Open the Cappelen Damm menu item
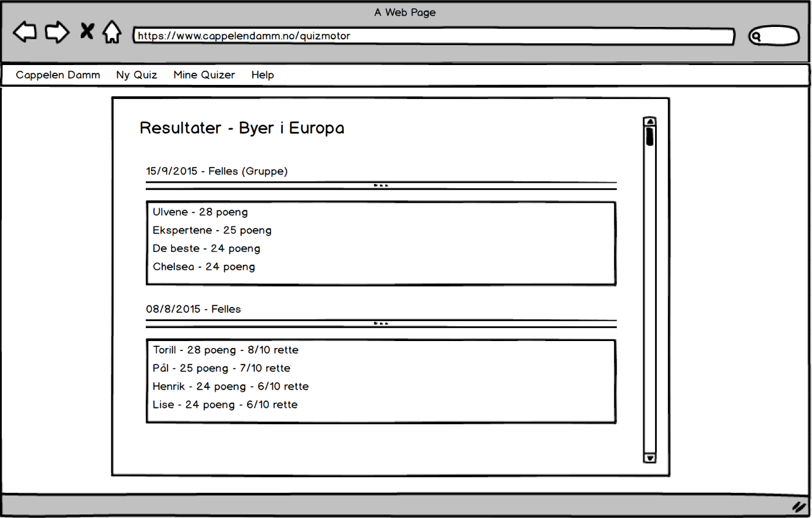The image size is (812, 518). (58, 75)
